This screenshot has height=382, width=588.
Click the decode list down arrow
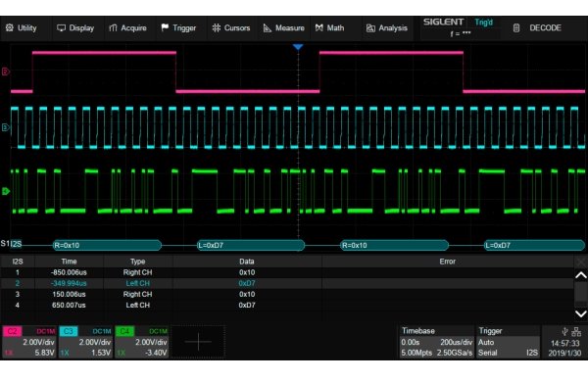581,313
